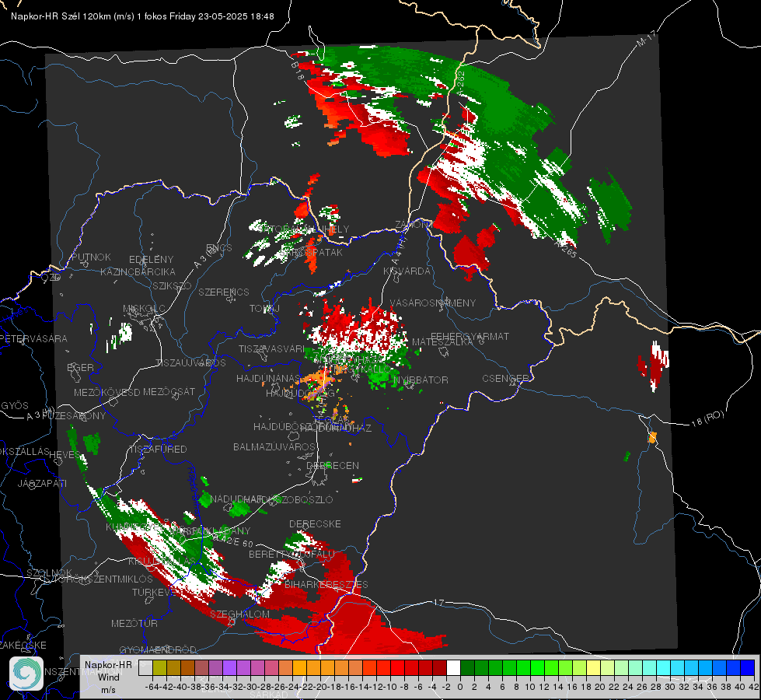Click the PÉTERVÁSÁRA label
This screenshot has height=700, width=761.
tap(34, 338)
